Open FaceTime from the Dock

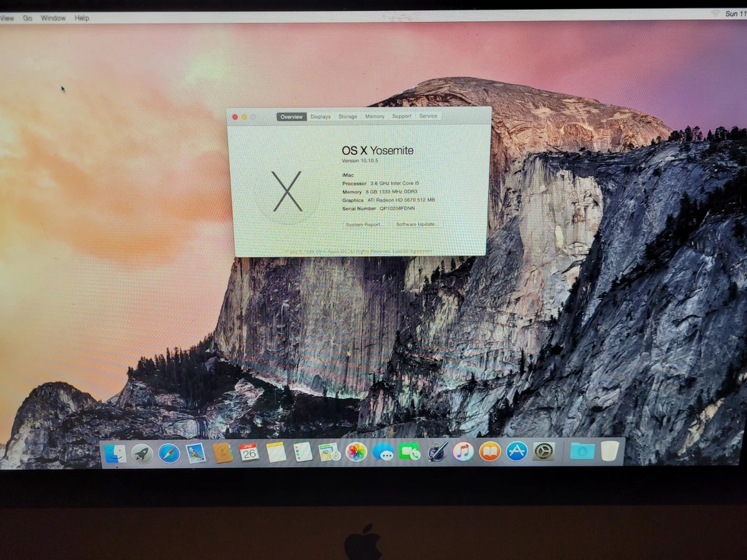tap(409, 453)
